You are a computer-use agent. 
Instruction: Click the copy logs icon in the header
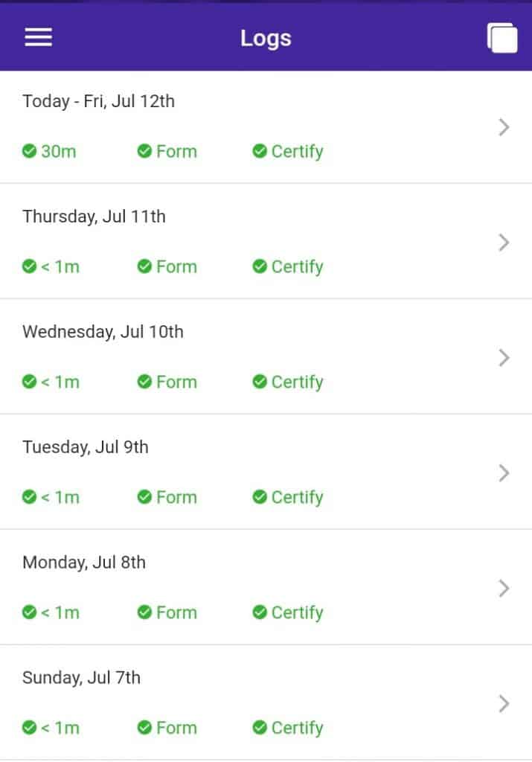click(502, 36)
